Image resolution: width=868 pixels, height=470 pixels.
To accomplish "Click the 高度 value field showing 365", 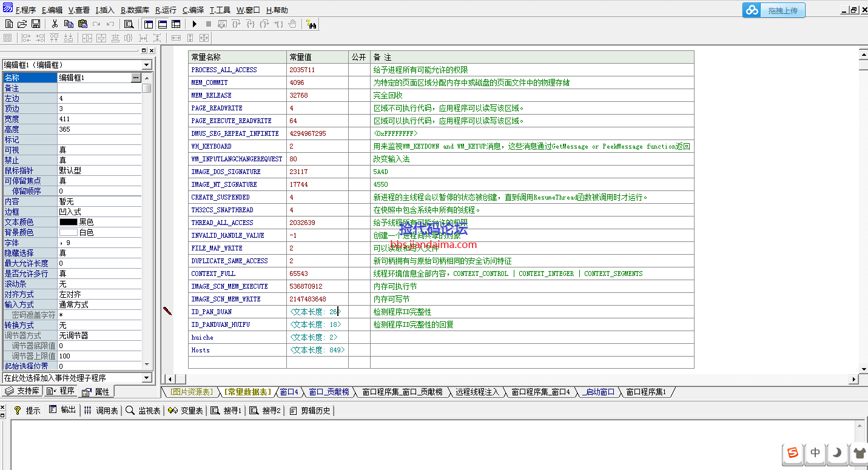I will click(x=99, y=129).
